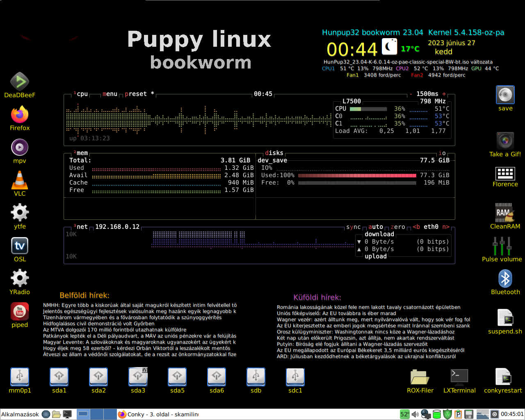Click the 52° temperature tray indicator
The image size is (525, 420).
(404, 414)
